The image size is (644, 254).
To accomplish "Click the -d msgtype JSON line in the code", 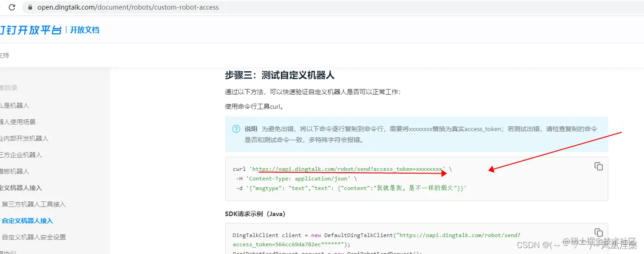I will point(351,188).
